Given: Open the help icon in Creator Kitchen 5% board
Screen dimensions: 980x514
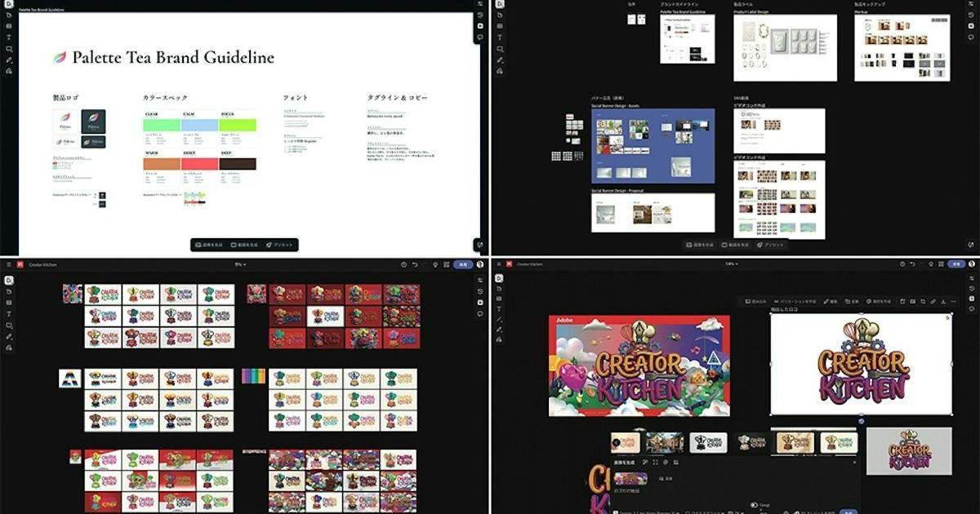Looking at the screenshot, I should pyautogui.click(x=404, y=264).
